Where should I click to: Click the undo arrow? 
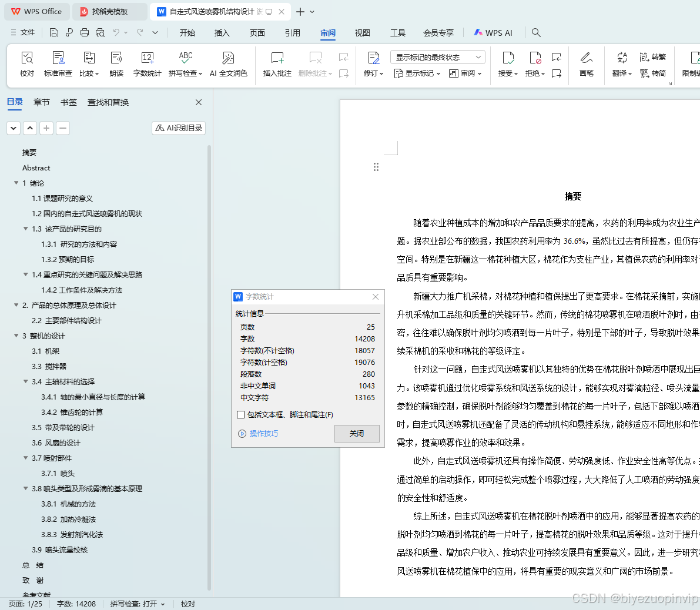click(x=116, y=32)
